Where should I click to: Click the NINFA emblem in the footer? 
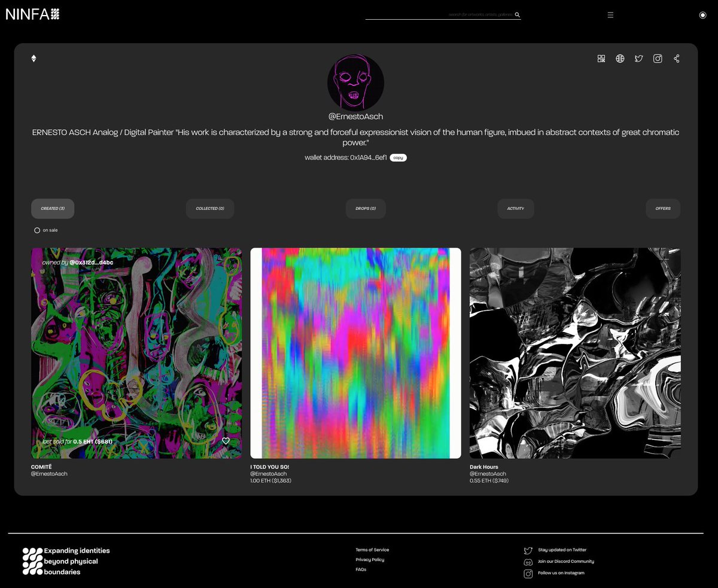point(32,561)
